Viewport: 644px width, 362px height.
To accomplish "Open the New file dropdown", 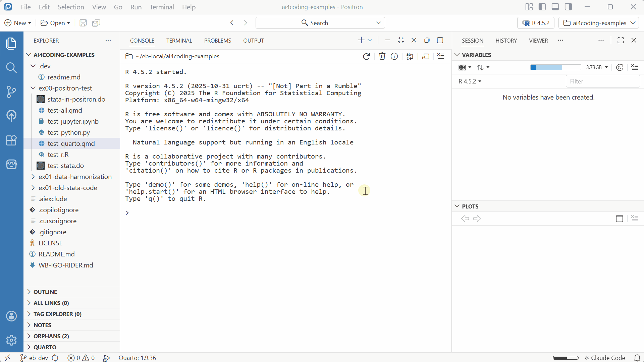I will 18,23.
